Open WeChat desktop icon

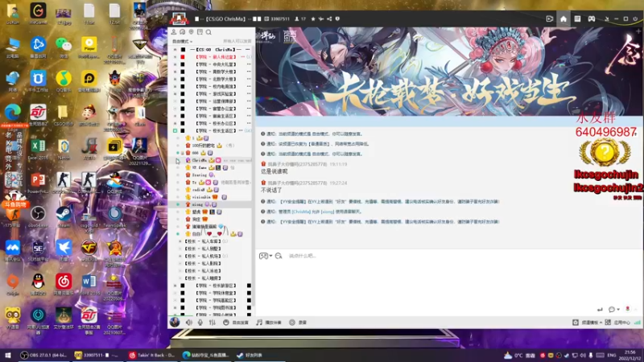tap(64, 46)
